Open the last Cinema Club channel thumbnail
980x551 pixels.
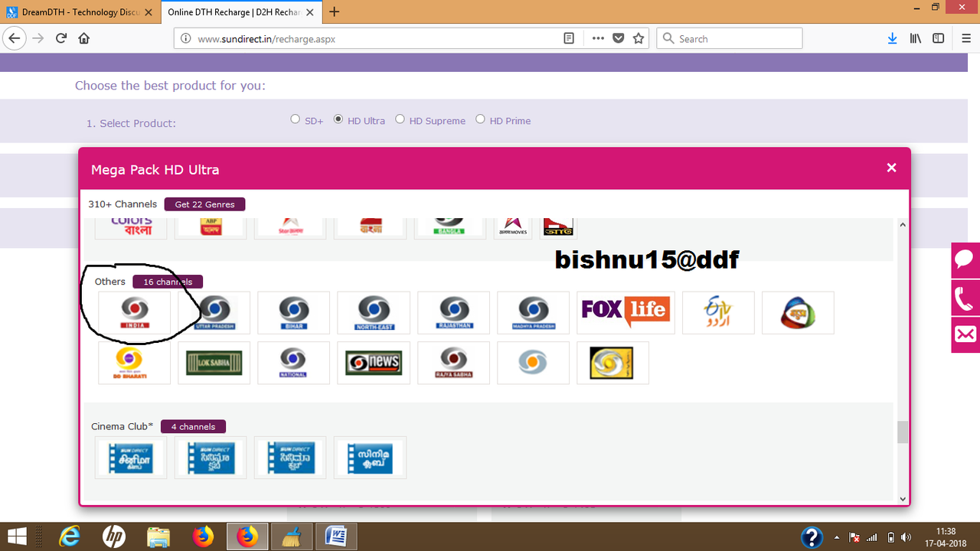point(370,458)
